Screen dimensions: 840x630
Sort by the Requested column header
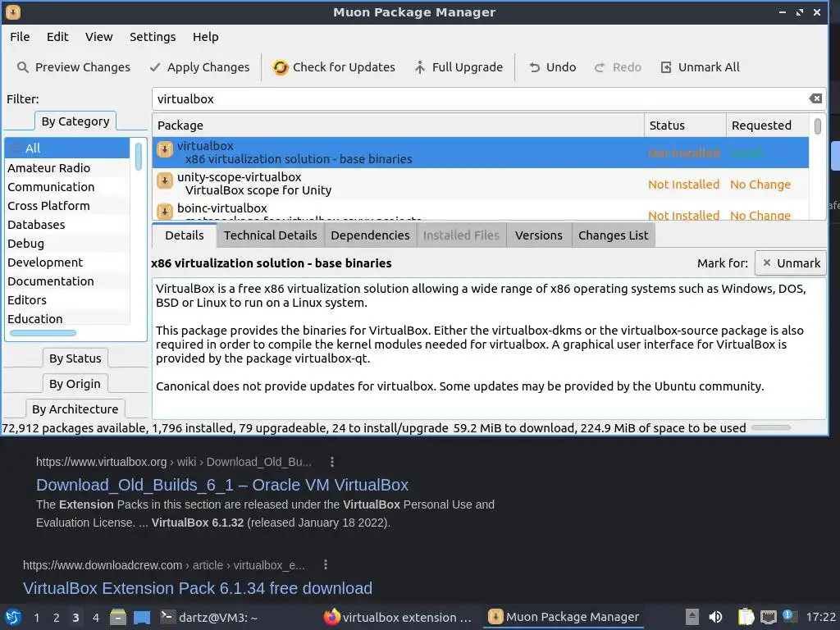click(767, 126)
